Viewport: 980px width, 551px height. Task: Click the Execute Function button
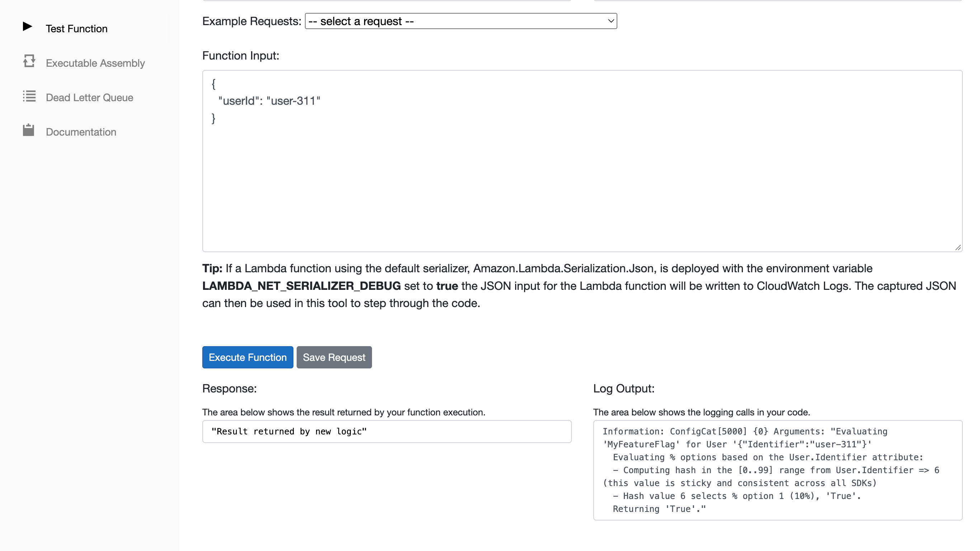[x=248, y=357]
